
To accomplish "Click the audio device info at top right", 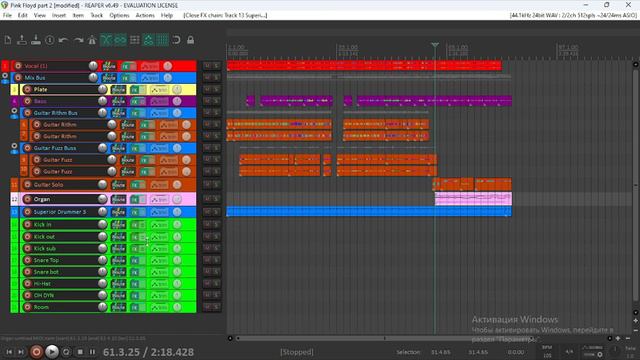I will 573,16.
